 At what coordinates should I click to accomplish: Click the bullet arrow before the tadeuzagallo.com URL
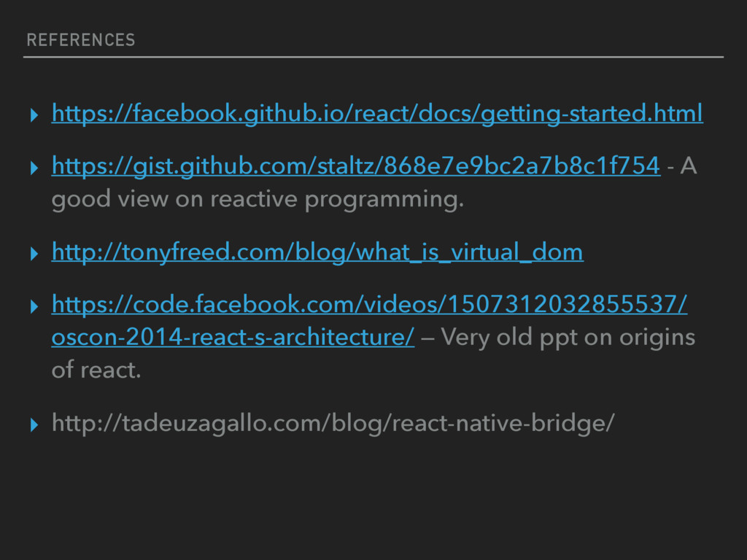pyautogui.click(x=31, y=424)
